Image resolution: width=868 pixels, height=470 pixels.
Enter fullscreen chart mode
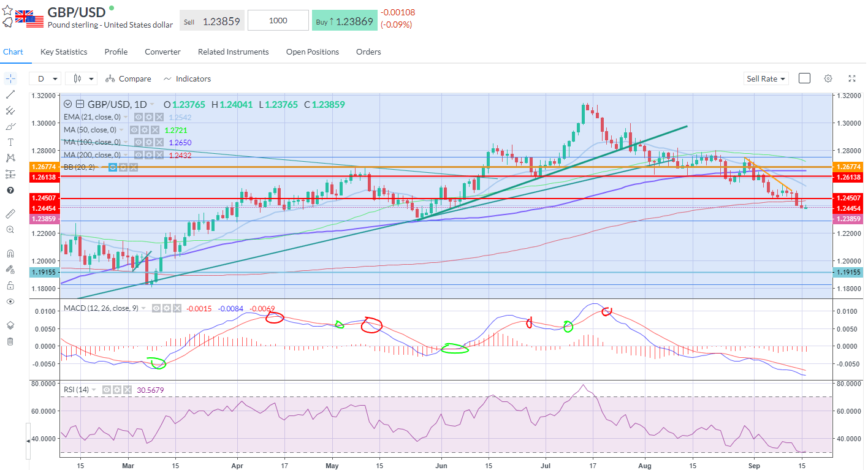pos(852,78)
